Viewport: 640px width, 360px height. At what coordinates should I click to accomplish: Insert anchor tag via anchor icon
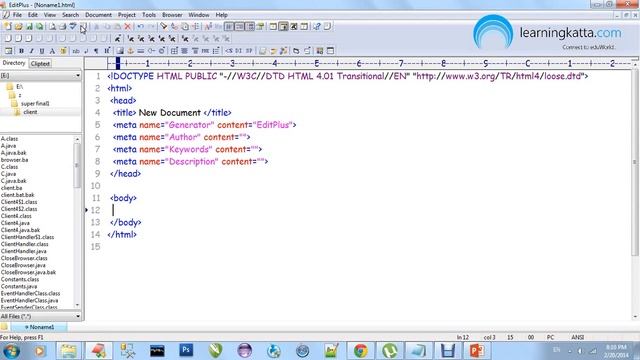point(130,51)
